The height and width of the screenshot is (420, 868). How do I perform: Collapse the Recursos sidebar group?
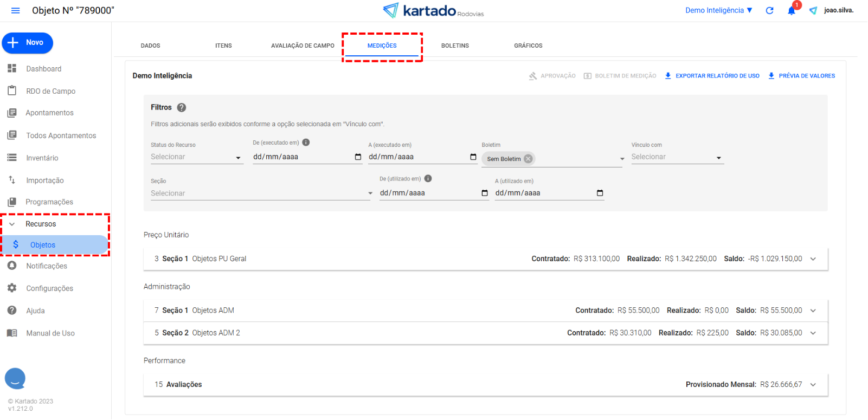tap(12, 224)
